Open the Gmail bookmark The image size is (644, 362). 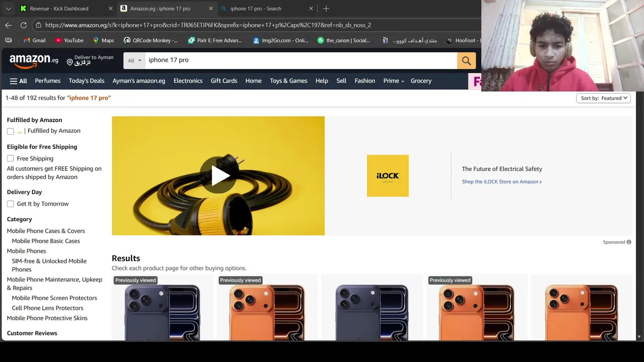(x=34, y=40)
